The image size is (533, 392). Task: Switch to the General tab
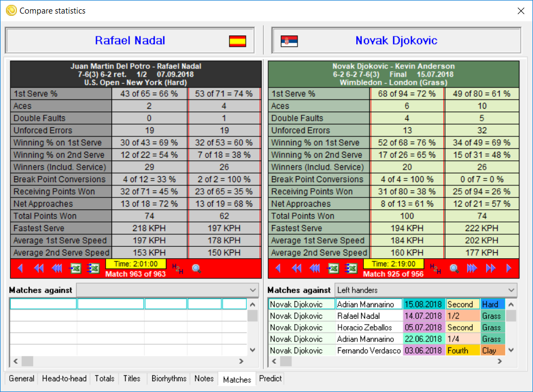(x=21, y=378)
